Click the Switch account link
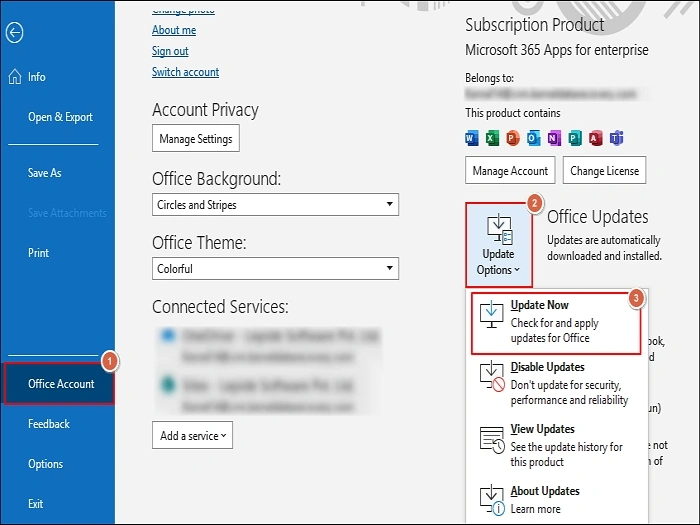The width and height of the screenshot is (700, 525). coord(185,72)
